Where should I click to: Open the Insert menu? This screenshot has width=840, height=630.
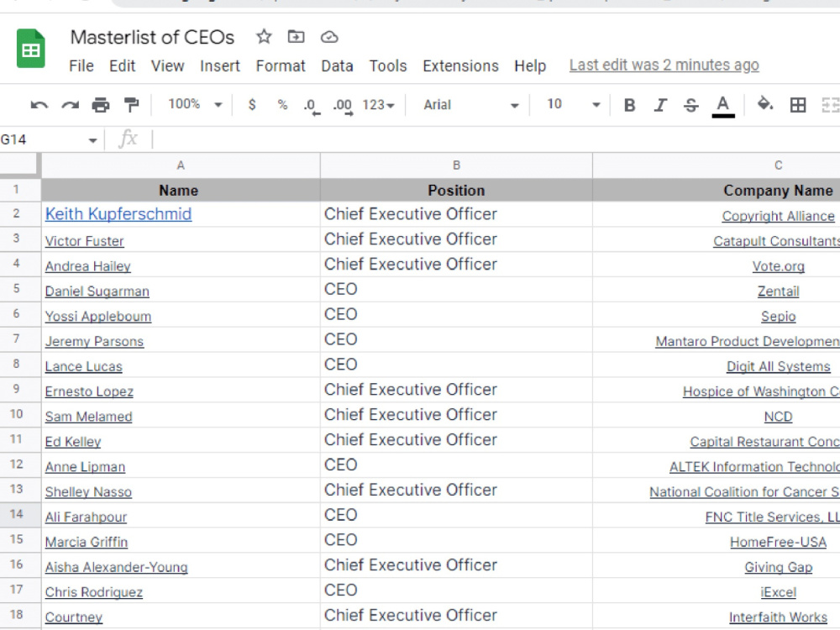pyautogui.click(x=219, y=66)
